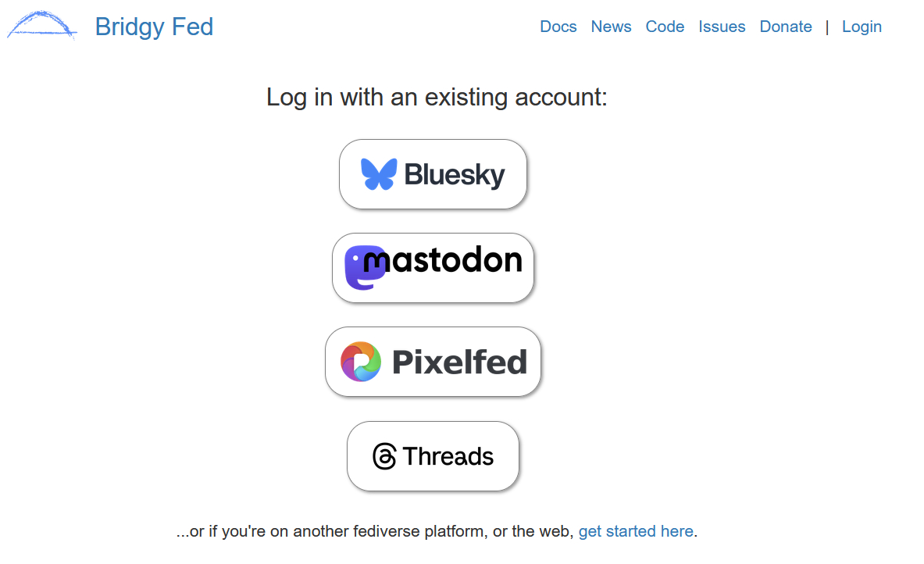Click the Bluesky butterfly icon
Image resolution: width=924 pixels, height=564 pixels.
(379, 174)
